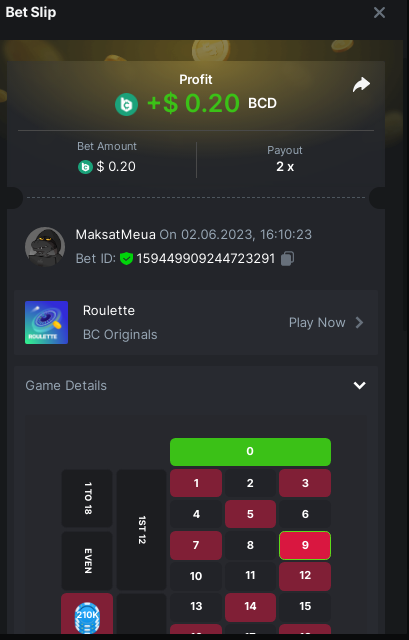Screen dimensions: 409x640
Task: Click the 1ST 12 bet cell
Action: click(141, 530)
